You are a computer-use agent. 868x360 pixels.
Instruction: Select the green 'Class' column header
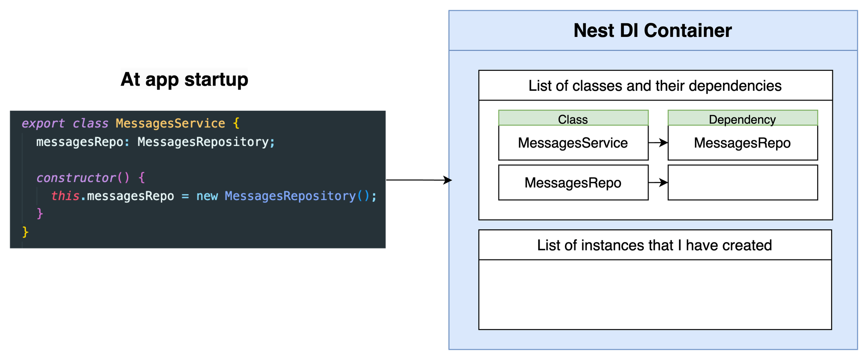coord(573,118)
